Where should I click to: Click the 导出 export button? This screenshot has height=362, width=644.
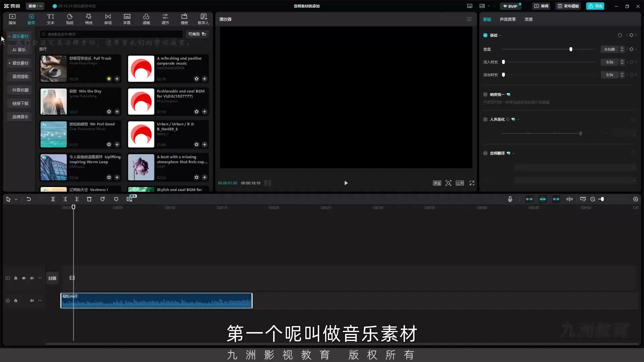click(x=595, y=6)
